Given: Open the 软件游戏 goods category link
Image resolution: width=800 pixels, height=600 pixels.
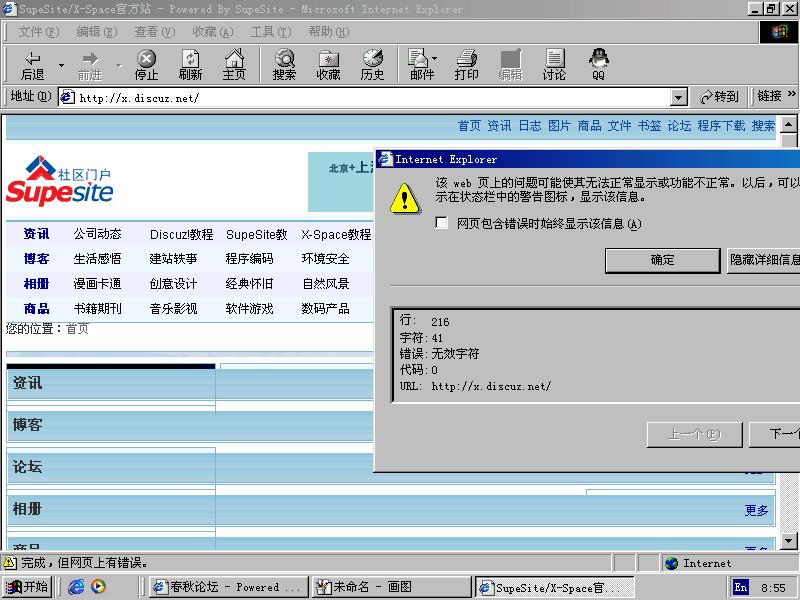Looking at the screenshot, I should tap(249, 309).
